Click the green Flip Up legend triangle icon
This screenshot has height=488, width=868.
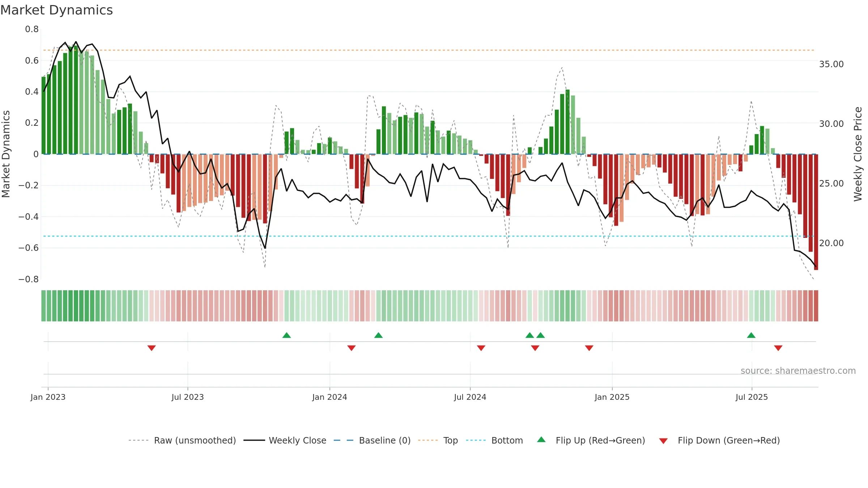(541, 440)
